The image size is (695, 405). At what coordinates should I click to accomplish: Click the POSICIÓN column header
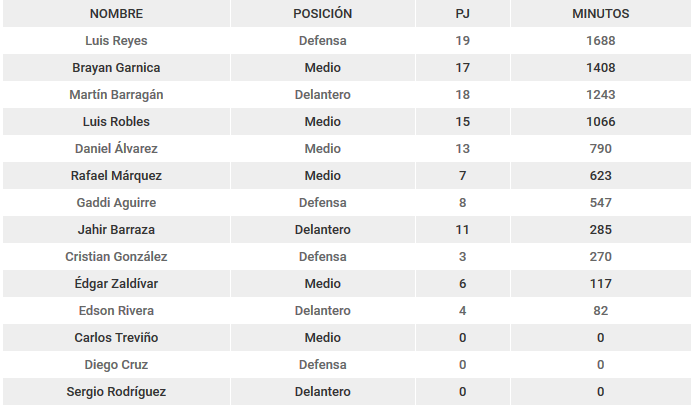[x=323, y=14]
